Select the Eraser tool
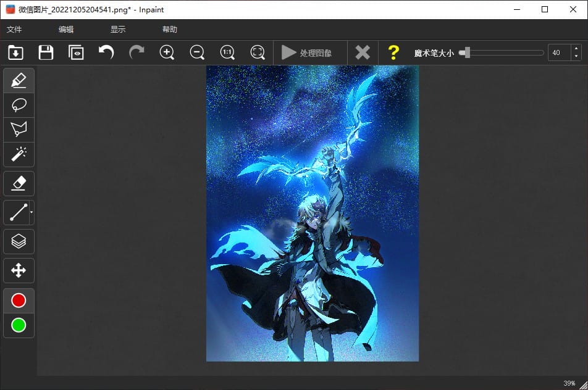Viewport: 588px width, 390px height. pyautogui.click(x=19, y=183)
